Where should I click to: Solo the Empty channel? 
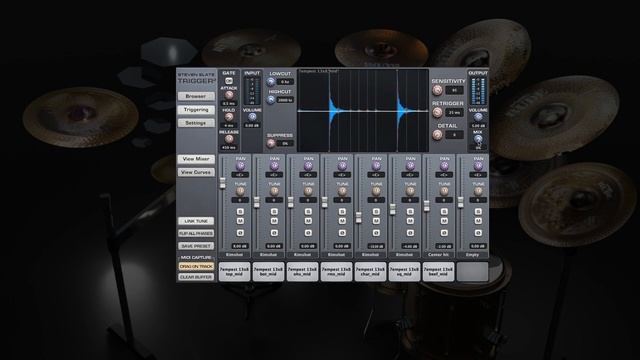click(x=478, y=211)
